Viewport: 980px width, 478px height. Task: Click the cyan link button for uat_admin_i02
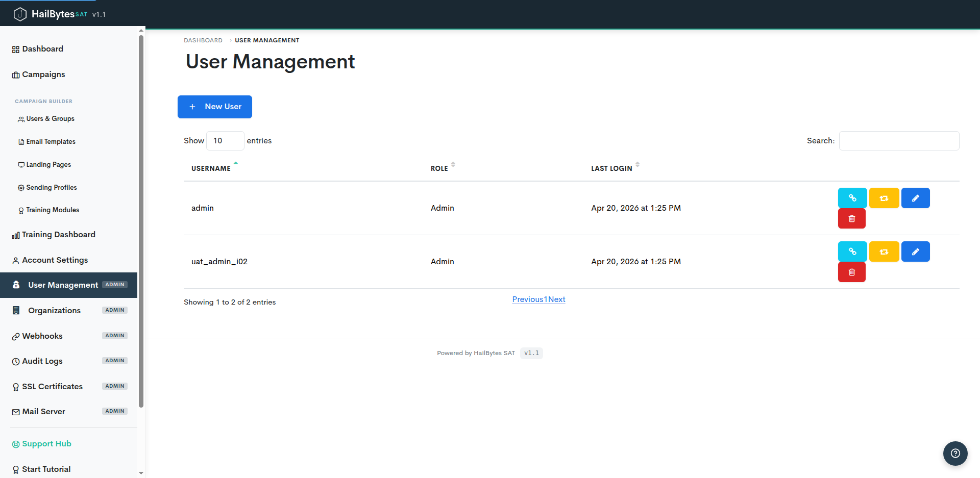(x=852, y=251)
